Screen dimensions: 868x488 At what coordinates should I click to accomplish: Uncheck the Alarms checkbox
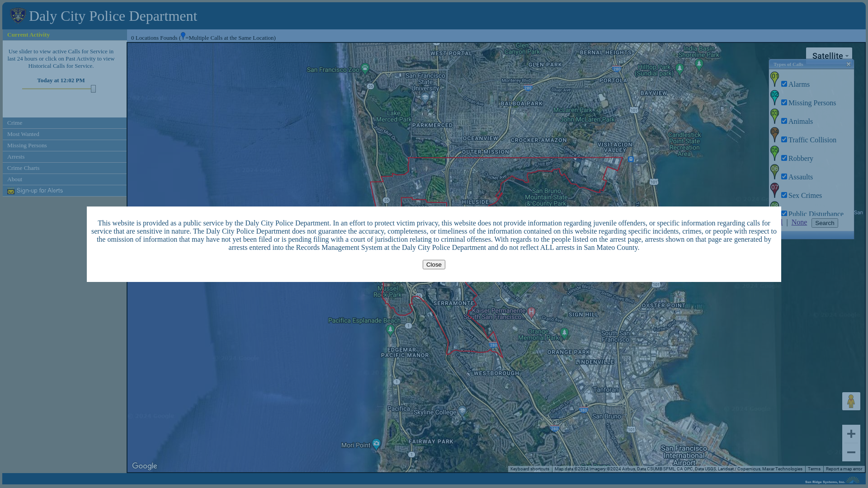[784, 84]
